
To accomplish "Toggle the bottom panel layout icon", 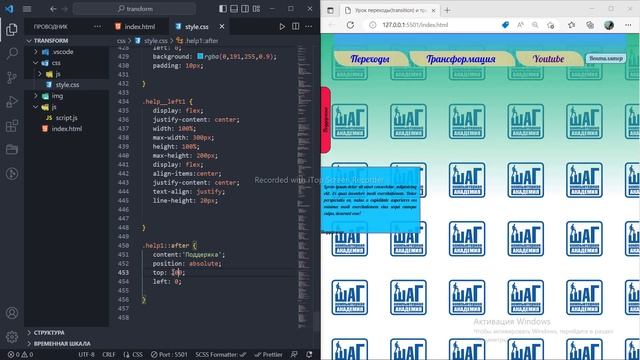I will tap(234, 9).
